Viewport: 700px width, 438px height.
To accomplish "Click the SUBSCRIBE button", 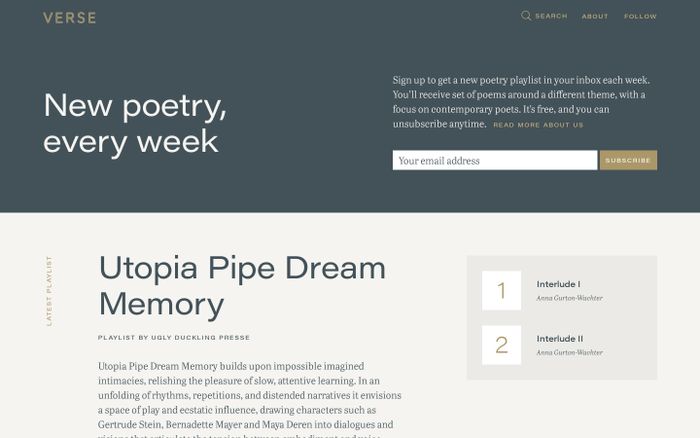I will click(x=628, y=160).
